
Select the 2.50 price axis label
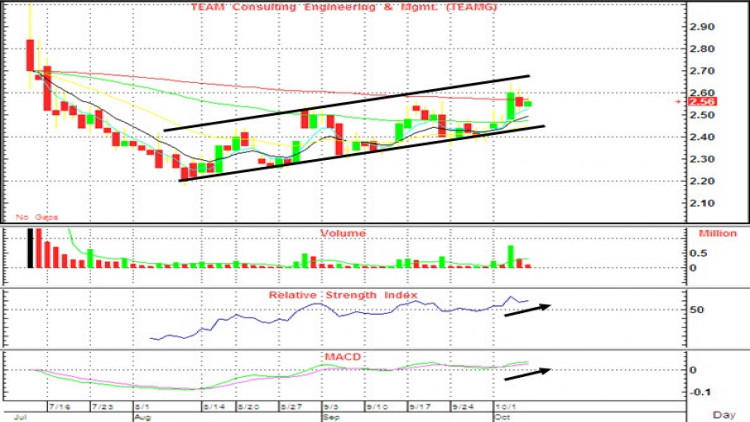[702, 115]
